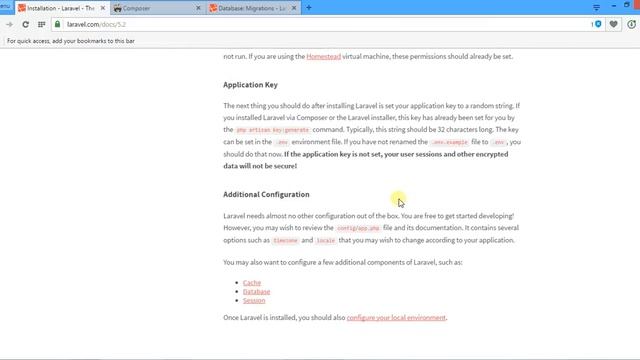Close the Installation - Laravel tab
Viewport: 640px width, 360px height.
pos(103,8)
